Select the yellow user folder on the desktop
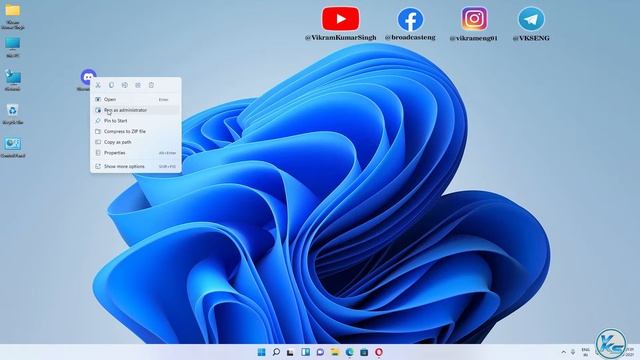 pyautogui.click(x=13, y=11)
